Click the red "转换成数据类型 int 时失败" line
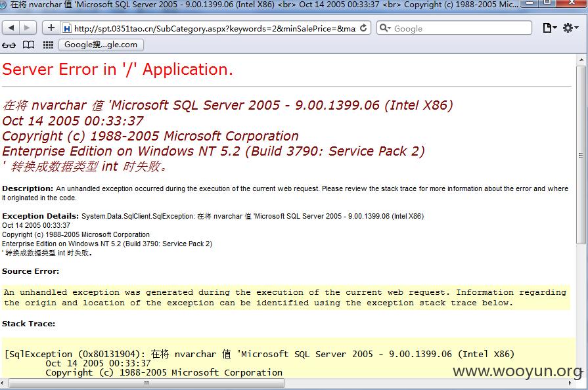The image size is (588, 390). [x=84, y=166]
